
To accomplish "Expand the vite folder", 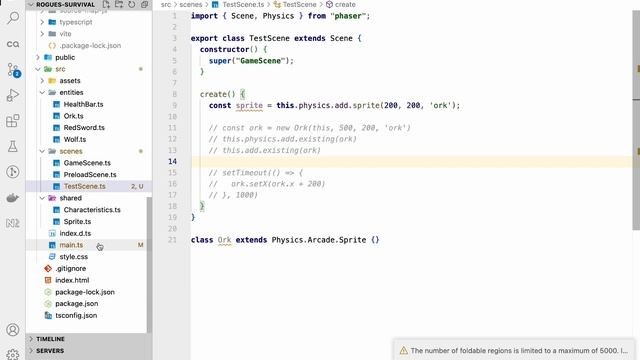I will (x=42, y=34).
